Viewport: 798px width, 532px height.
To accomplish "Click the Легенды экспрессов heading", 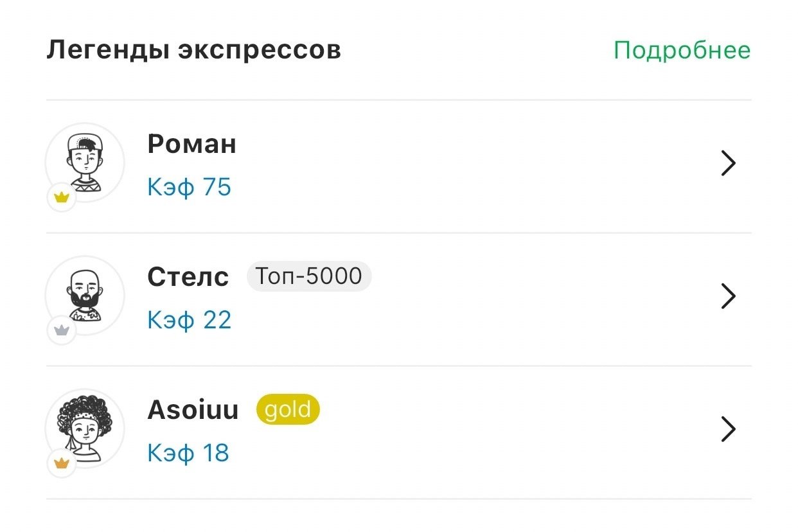I will (193, 50).
